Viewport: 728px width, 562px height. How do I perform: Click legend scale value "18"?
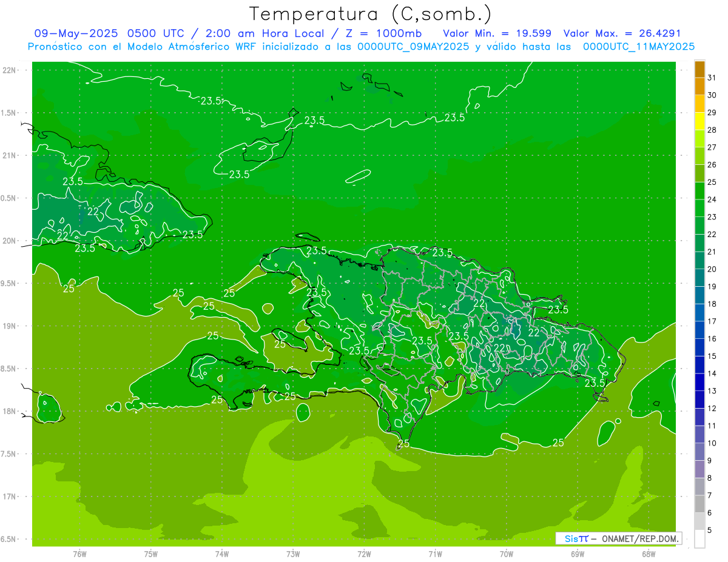712,304
